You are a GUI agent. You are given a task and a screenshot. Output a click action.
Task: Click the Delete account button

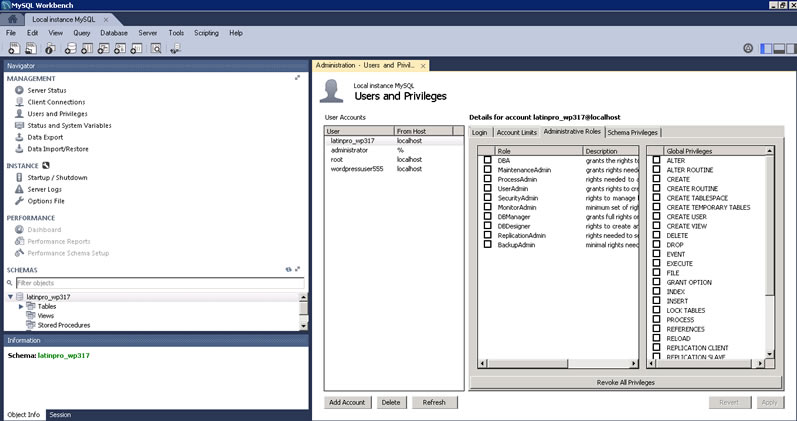(x=391, y=402)
